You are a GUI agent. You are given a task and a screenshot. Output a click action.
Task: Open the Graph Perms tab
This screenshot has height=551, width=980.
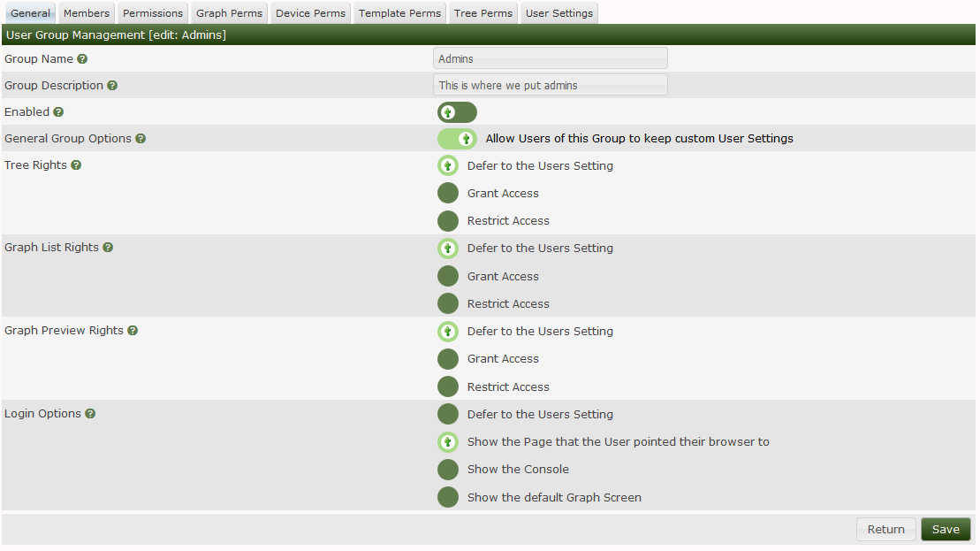(229, 13)
